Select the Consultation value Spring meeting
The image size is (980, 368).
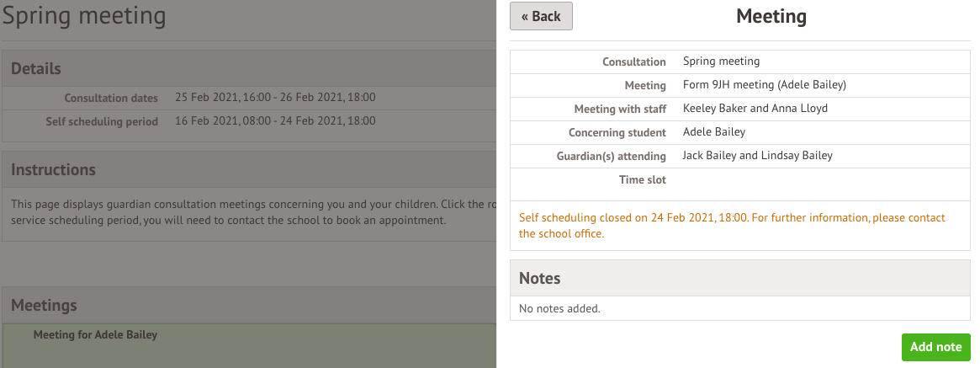tap(721, 61)
